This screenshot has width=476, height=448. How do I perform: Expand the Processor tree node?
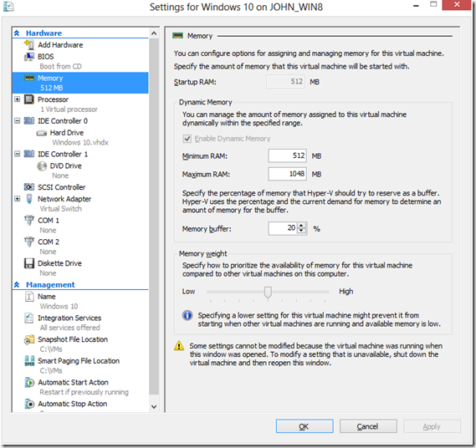coord(18,99)
